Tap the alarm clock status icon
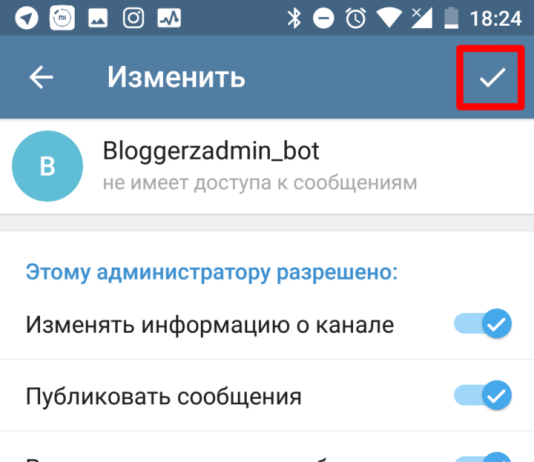The height and width of the screenshot is (462, 534). (x=356, y=18)
